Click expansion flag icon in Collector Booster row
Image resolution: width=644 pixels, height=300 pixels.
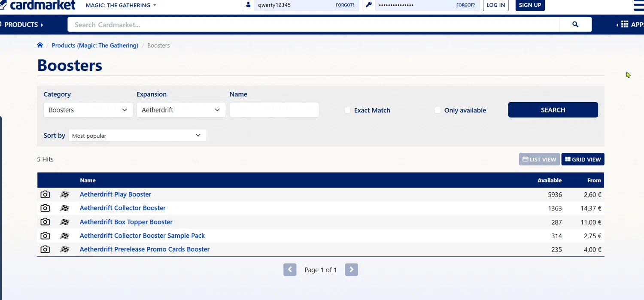(x=65, y=208)
